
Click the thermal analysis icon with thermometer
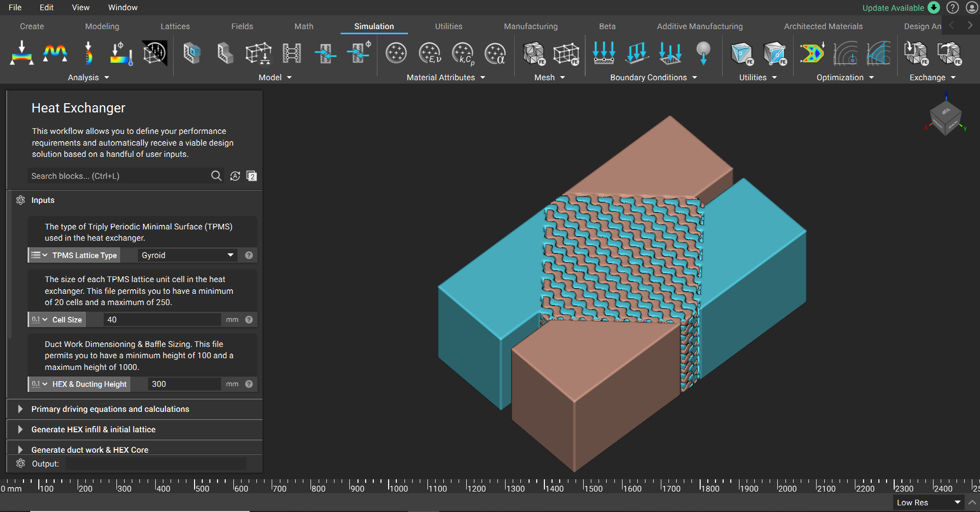(x=121, y=53)
